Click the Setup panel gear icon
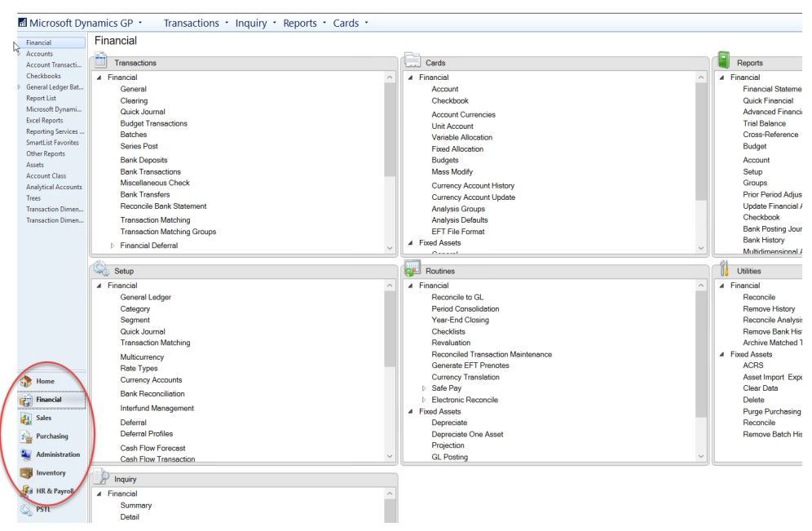 [x=104, y=270]
